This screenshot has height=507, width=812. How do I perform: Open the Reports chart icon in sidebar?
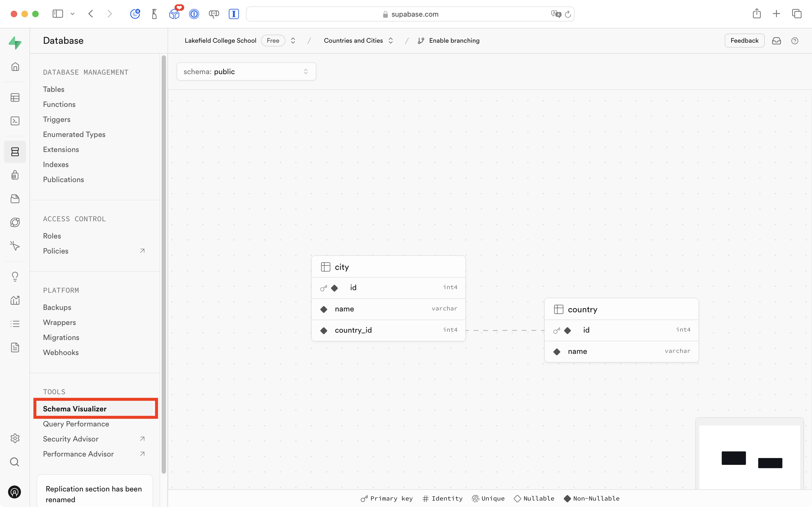pyautogui.click(x=15, y=300)
